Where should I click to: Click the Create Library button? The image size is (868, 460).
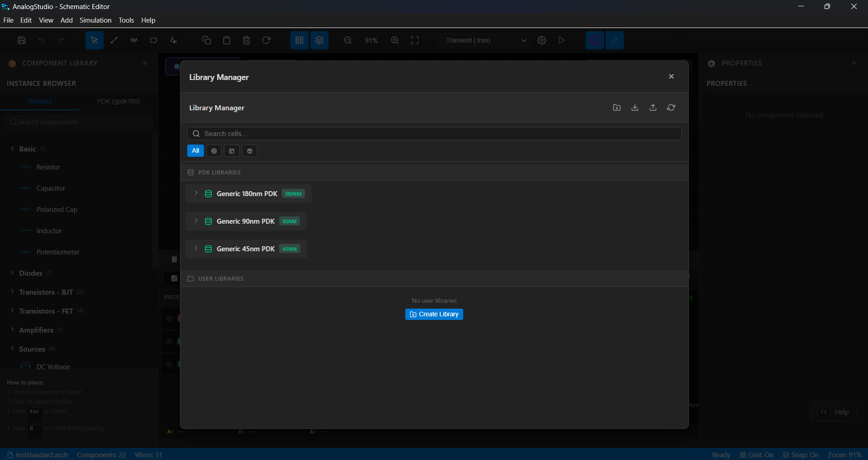click(x=434, y=314)
